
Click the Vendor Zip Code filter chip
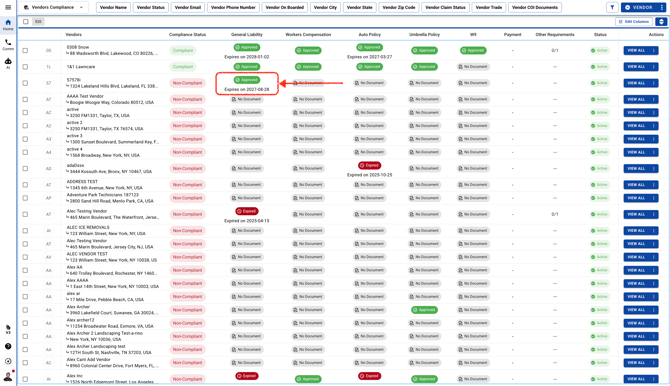(399, 7)
